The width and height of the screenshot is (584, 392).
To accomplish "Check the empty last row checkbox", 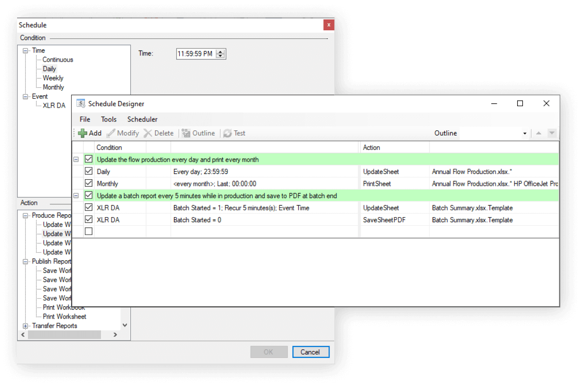I will (89, 231).
